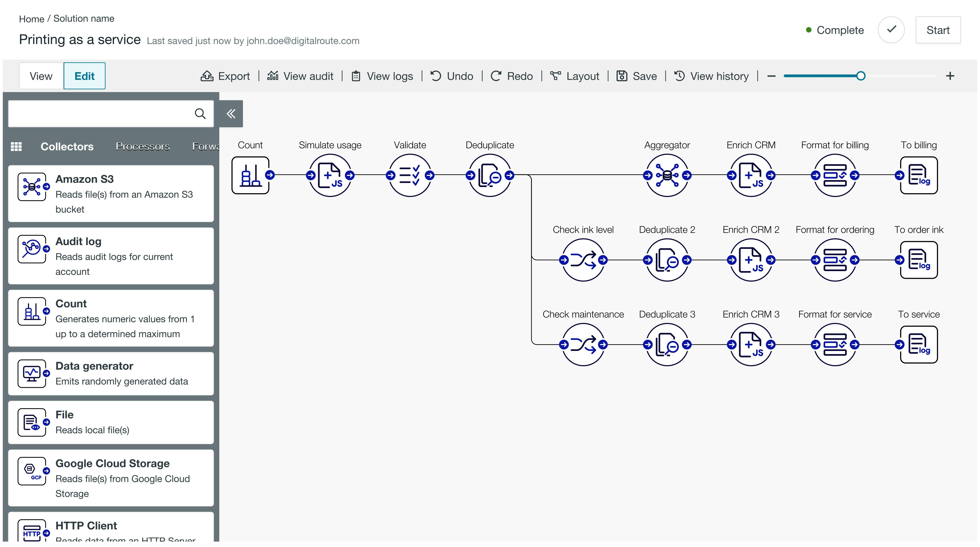Click the Data generator collector icon
This screenshot has width=980, height=547.
click(x=32, y=373)
